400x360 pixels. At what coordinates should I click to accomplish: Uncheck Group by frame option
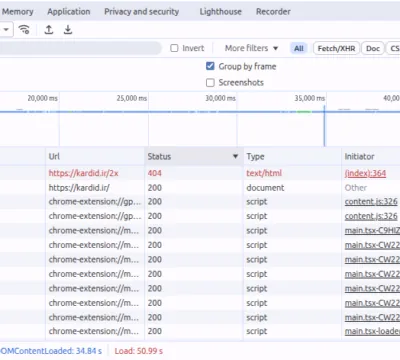210,66
